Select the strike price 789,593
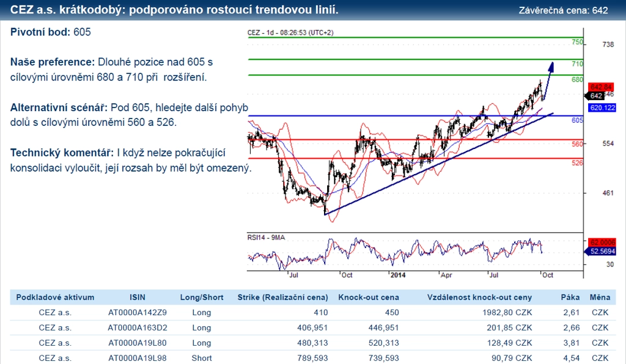The width and height of the screenshot is (626, 364). 312,358
